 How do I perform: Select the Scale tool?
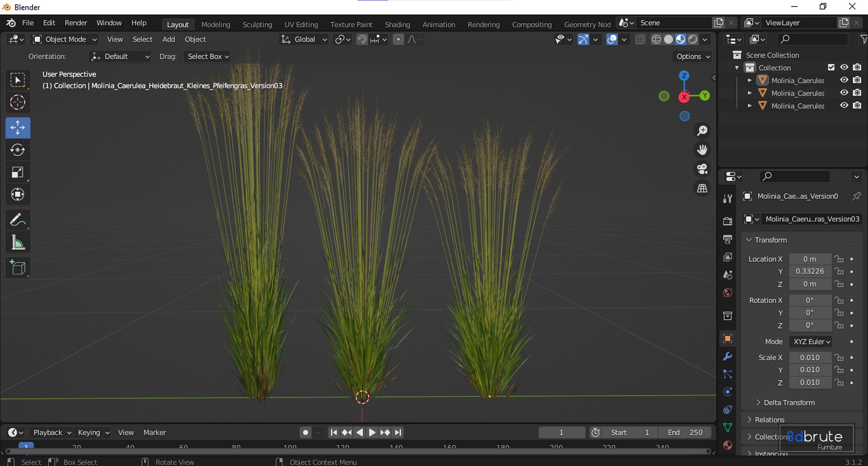[17, 172]
